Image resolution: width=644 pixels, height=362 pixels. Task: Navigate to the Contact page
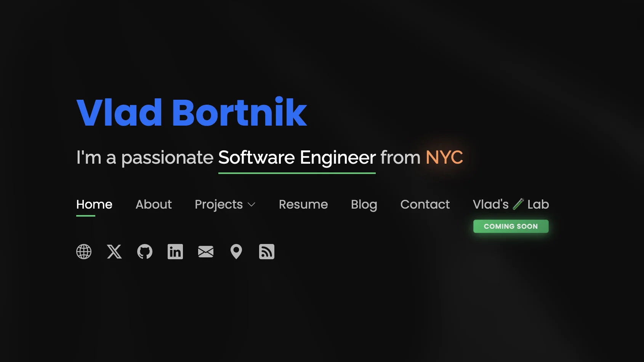point(425,204)
